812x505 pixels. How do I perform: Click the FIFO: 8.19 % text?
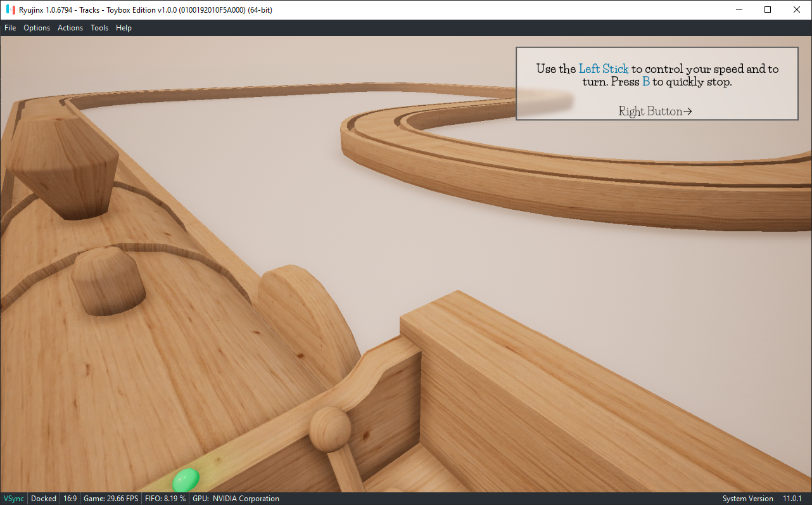coord(165,499)
